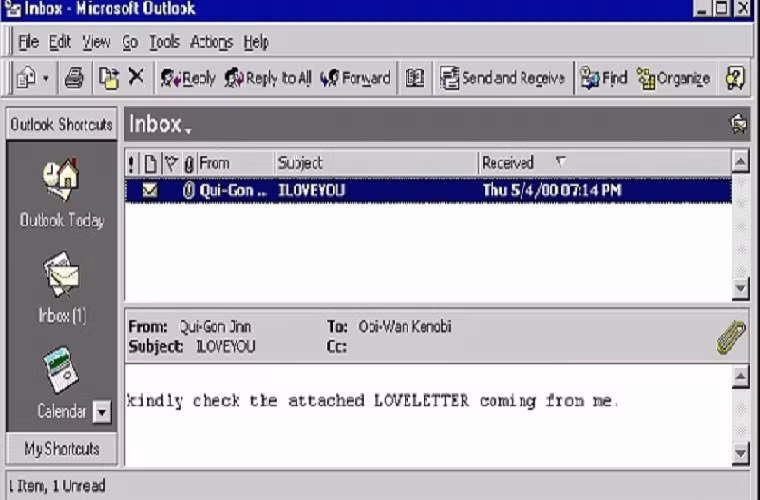Click the Delete X icon in toolbar
Viewport: 760px width, 500px height.
pyautogui.click(x=136, y=77)
